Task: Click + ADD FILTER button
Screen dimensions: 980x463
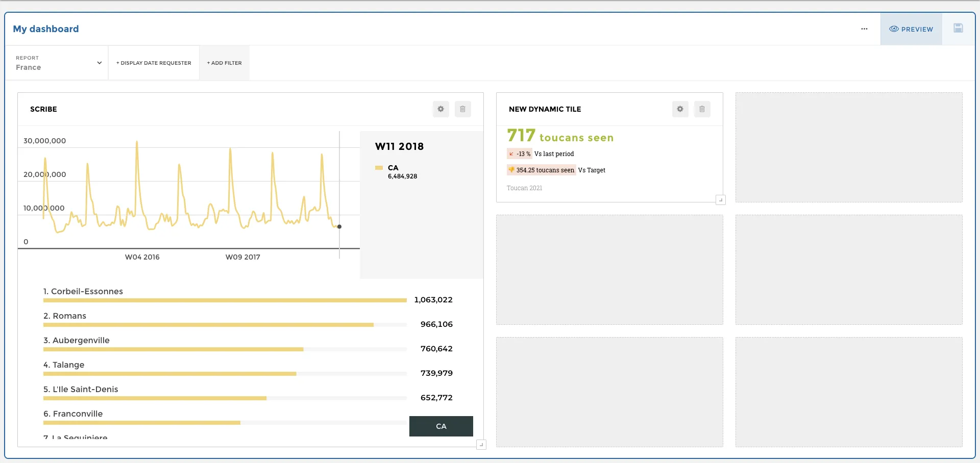Action: coord(225,63)
